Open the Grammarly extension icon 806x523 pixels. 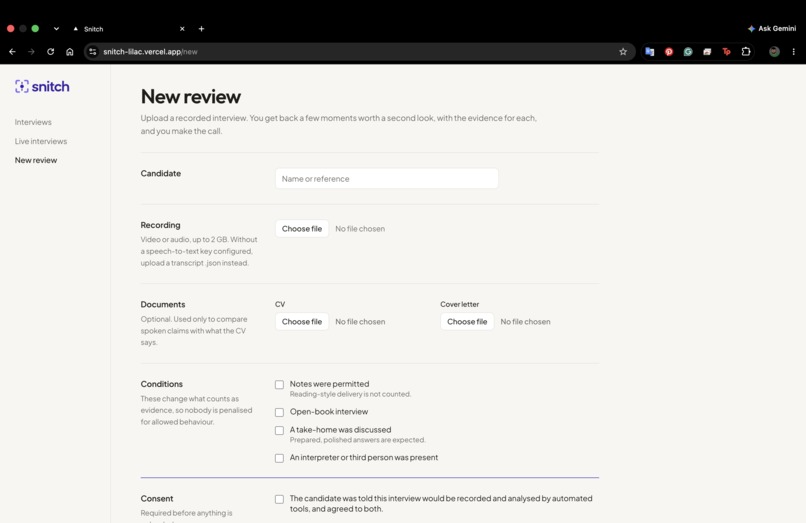pos(688,51)
